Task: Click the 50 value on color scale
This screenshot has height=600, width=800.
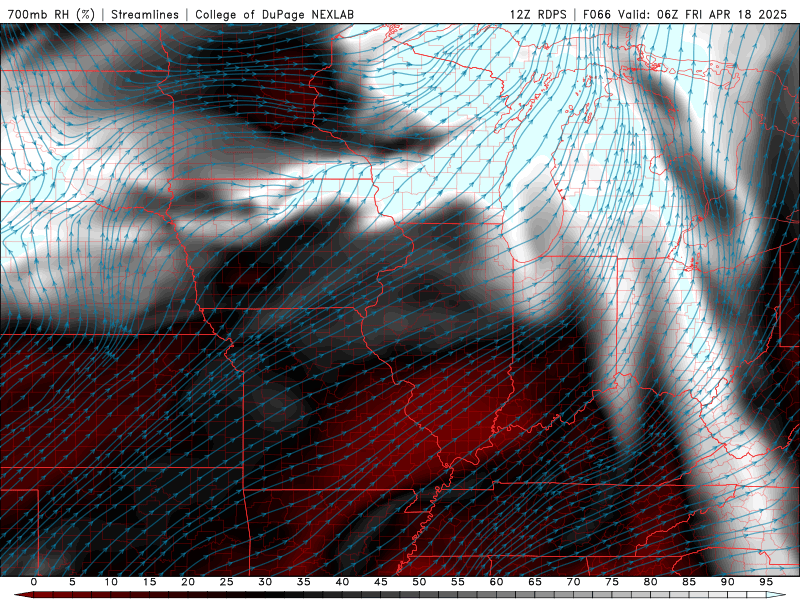Action: [x=419, y=582]
